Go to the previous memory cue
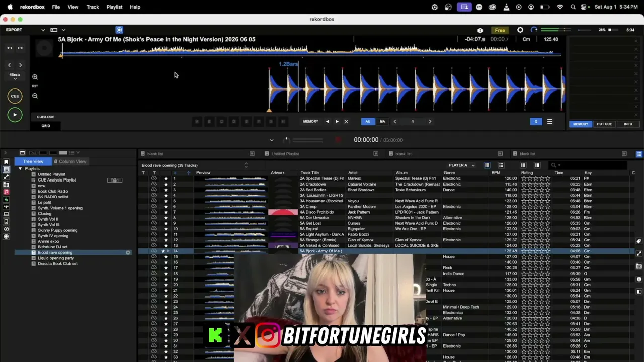 [327, 121]
